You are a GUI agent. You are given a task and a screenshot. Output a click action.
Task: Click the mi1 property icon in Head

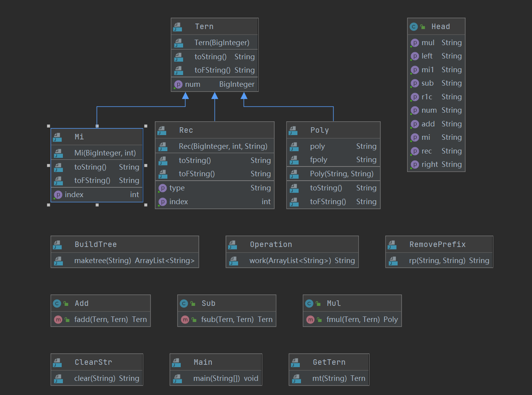(x=415, y=70)
